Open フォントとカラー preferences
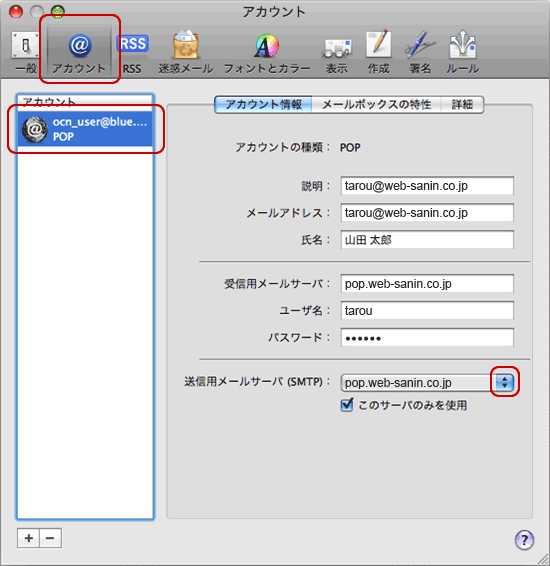 click(267, 52)
